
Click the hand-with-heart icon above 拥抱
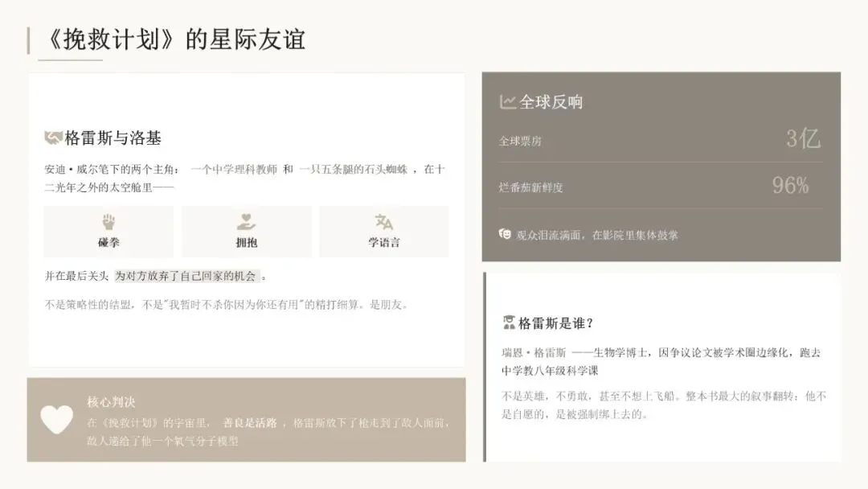point(247,222)
